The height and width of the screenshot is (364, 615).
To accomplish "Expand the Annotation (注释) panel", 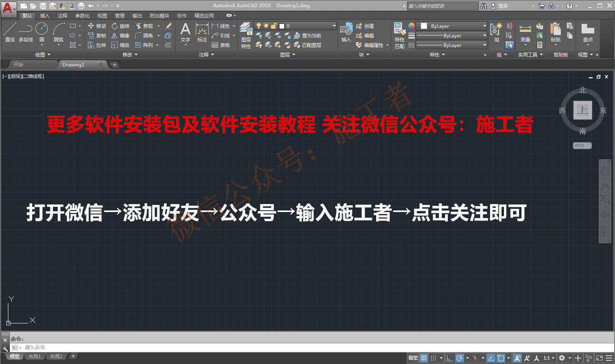I will click(207, 55).
